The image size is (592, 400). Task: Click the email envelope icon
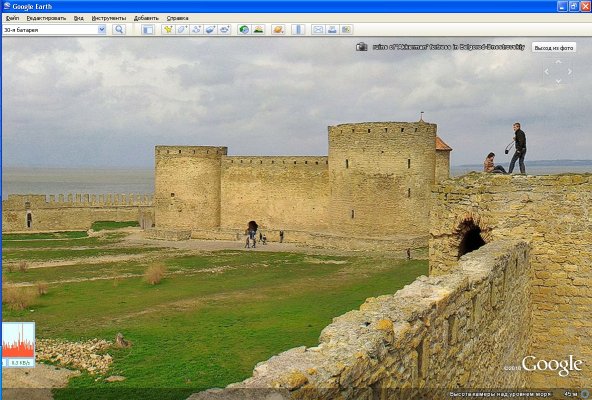click(318, 29)
